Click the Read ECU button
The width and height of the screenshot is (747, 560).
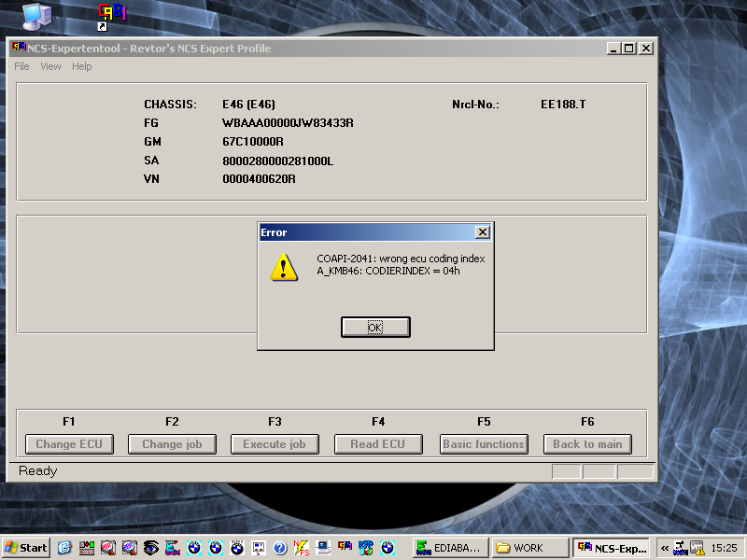[378, 444]
